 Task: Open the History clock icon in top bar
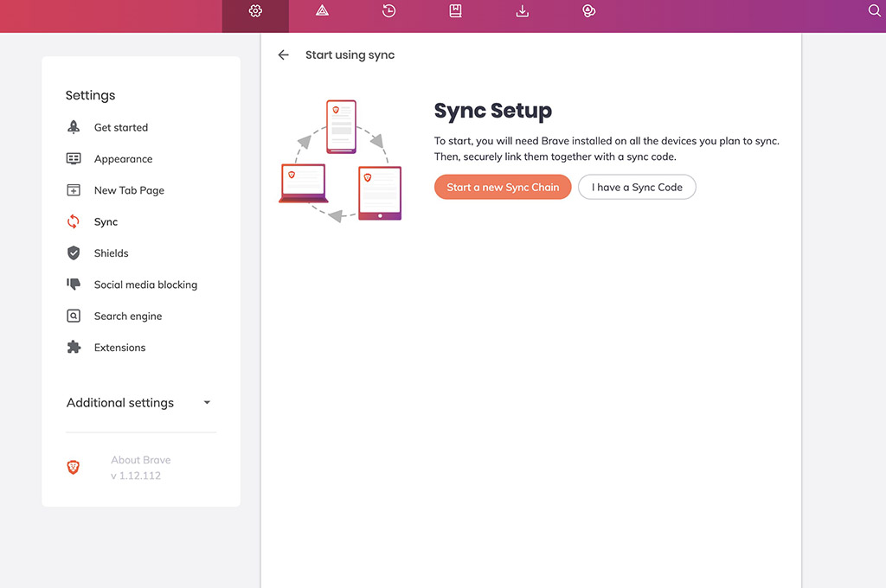click(x=388, y=11)
